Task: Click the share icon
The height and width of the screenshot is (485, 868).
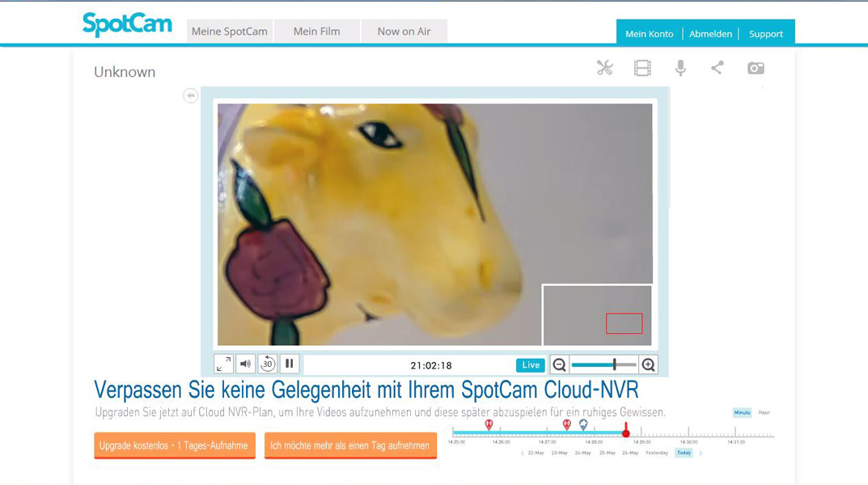Action: 718,68
